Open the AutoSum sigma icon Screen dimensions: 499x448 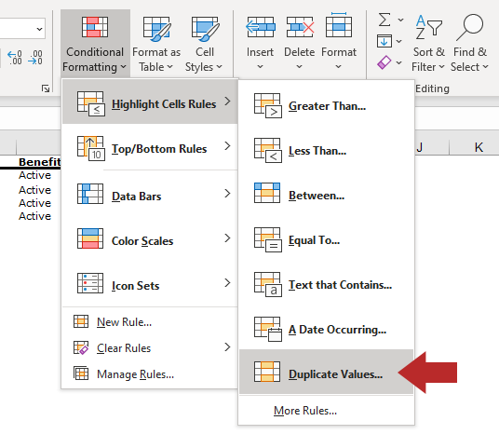tap(384, 20)
